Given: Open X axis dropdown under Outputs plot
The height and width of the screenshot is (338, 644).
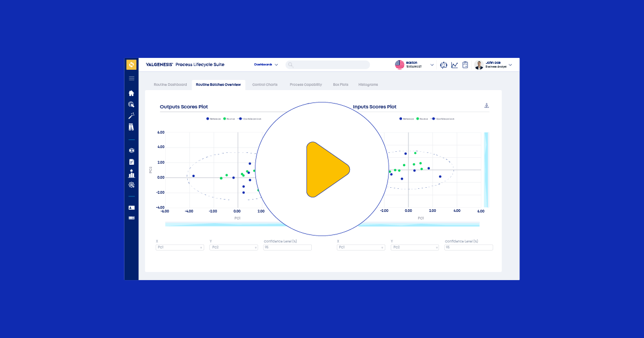Looking at the screenshot, I should tap(180, 247).
